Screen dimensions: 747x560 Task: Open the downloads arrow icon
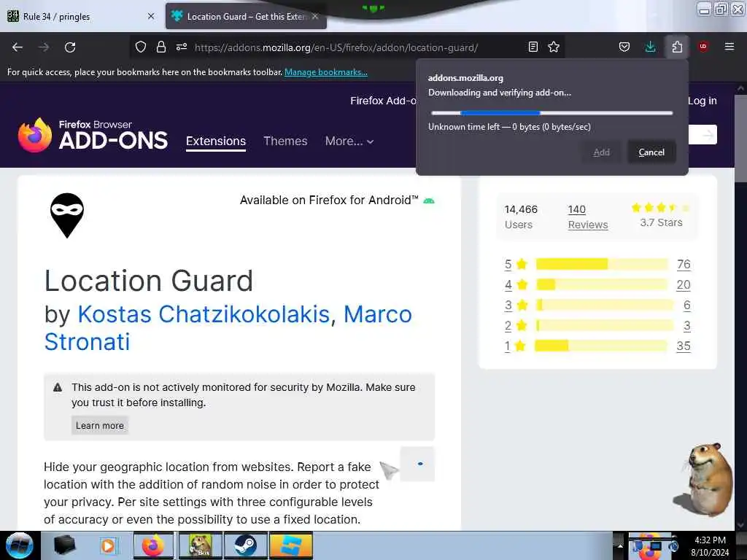tap(650, 47)
